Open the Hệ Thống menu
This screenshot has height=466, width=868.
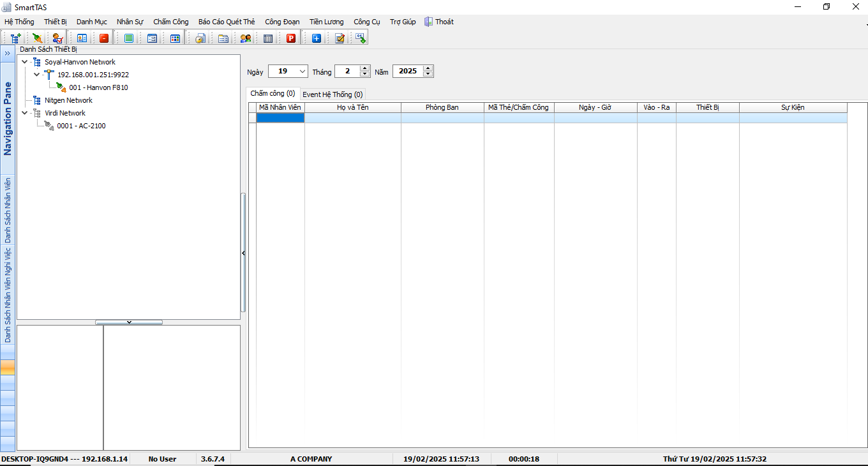pyautogui.click(x=19, y=22)
